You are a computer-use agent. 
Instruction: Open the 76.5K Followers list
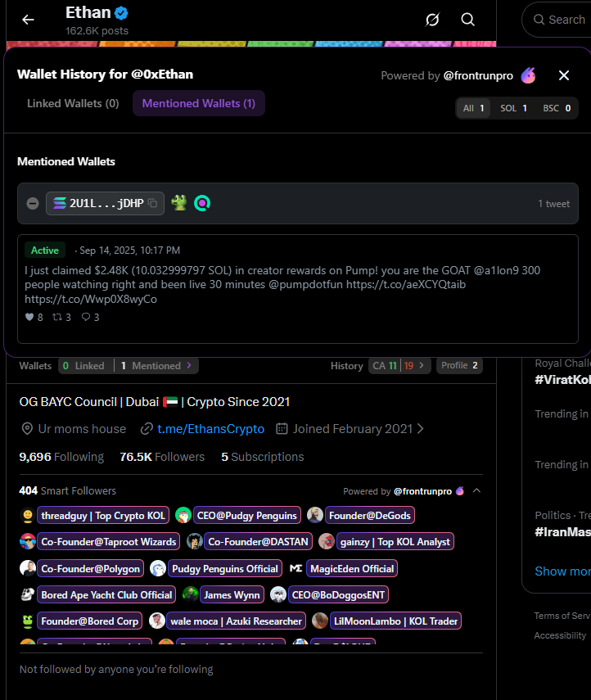coord(162,457)
